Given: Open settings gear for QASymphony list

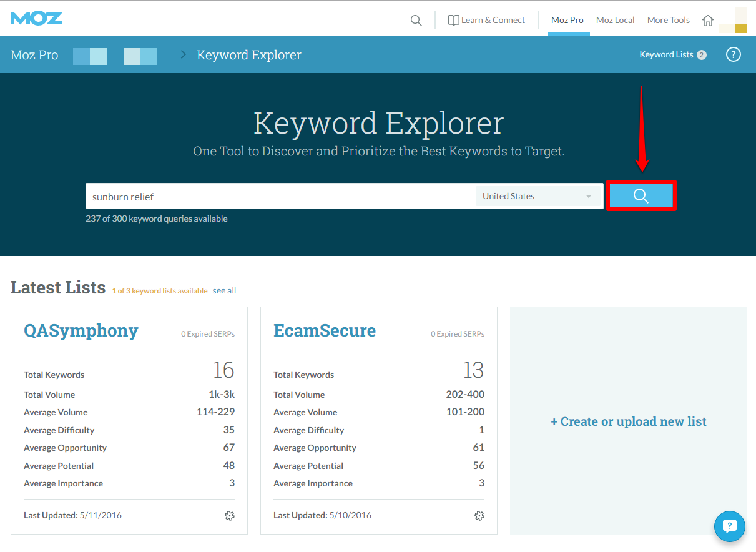Looking at the screenshot, I should [x=229, y=516].
